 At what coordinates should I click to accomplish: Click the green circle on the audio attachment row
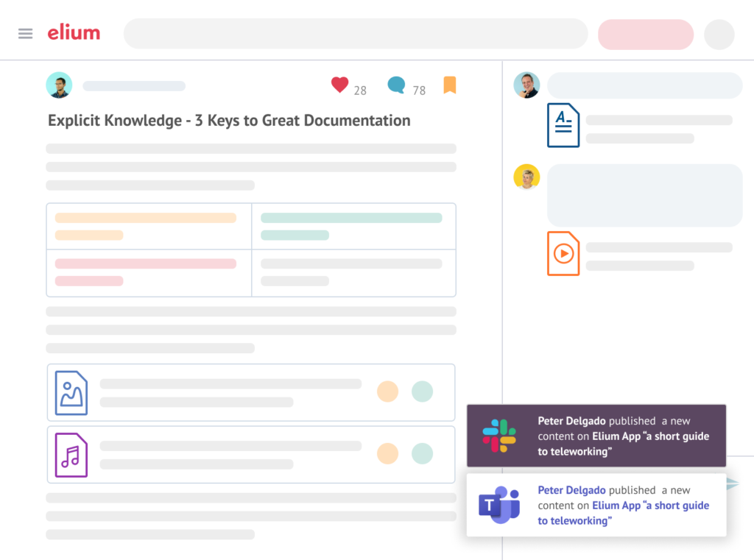[422, 453]
